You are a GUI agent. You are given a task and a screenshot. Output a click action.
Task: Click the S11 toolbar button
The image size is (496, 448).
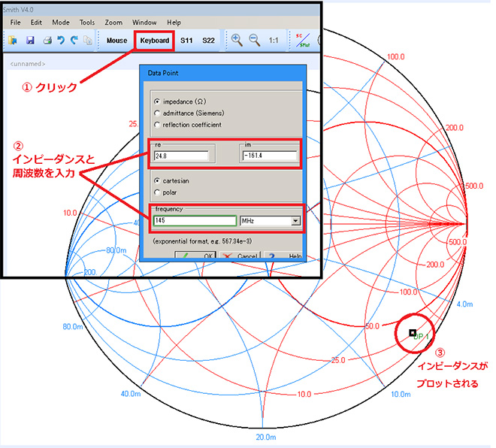pos(186,41)
